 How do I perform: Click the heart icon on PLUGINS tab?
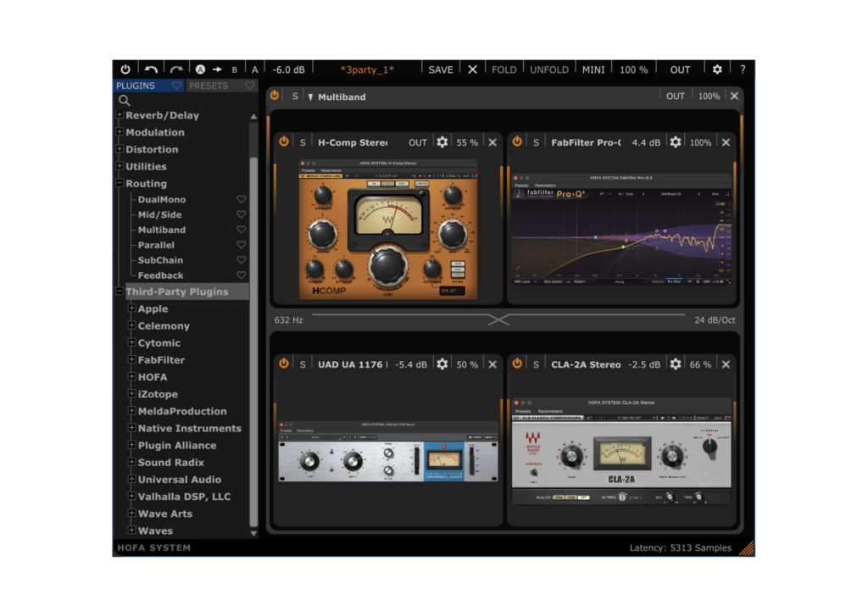coord(176,86)
